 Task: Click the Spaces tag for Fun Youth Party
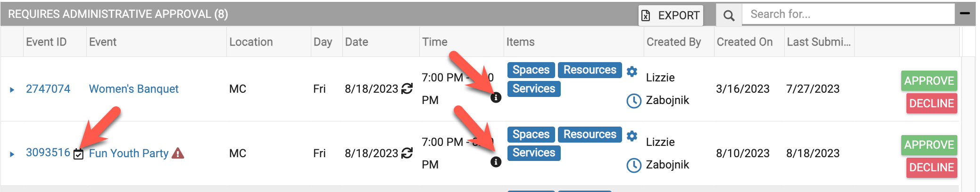tap(531, 134)
